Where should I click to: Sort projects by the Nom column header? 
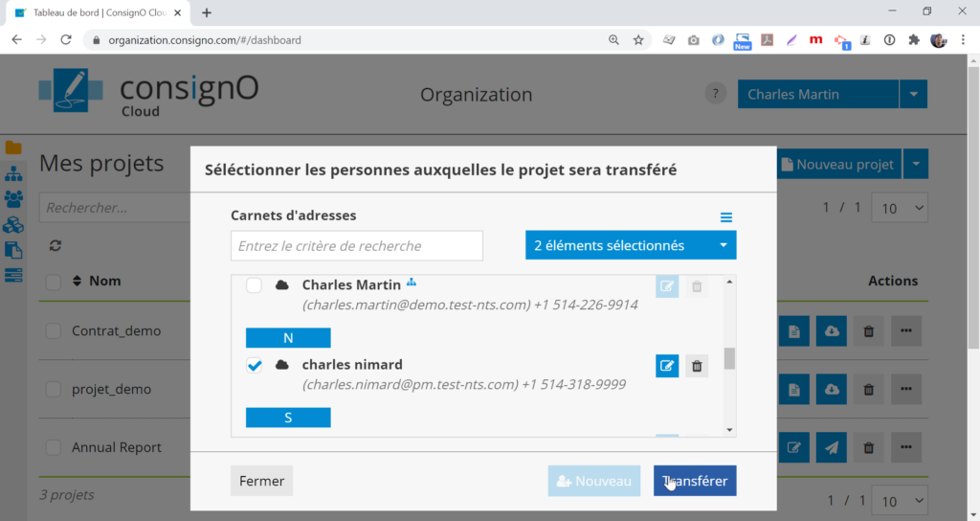104,282
